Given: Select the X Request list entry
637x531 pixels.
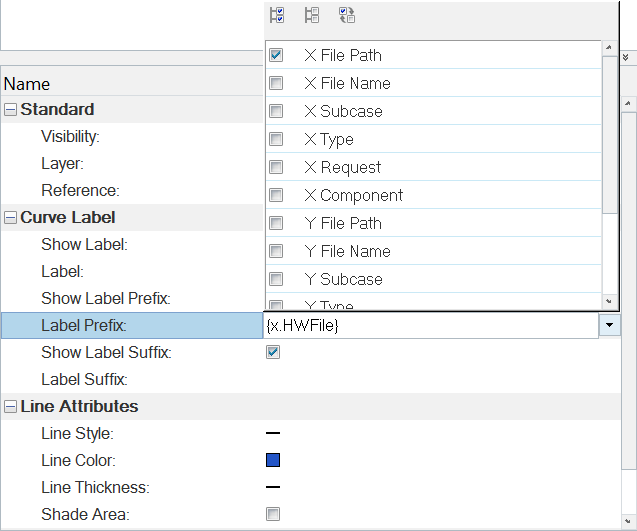Looking at the screenshot, I should (342, 167).
